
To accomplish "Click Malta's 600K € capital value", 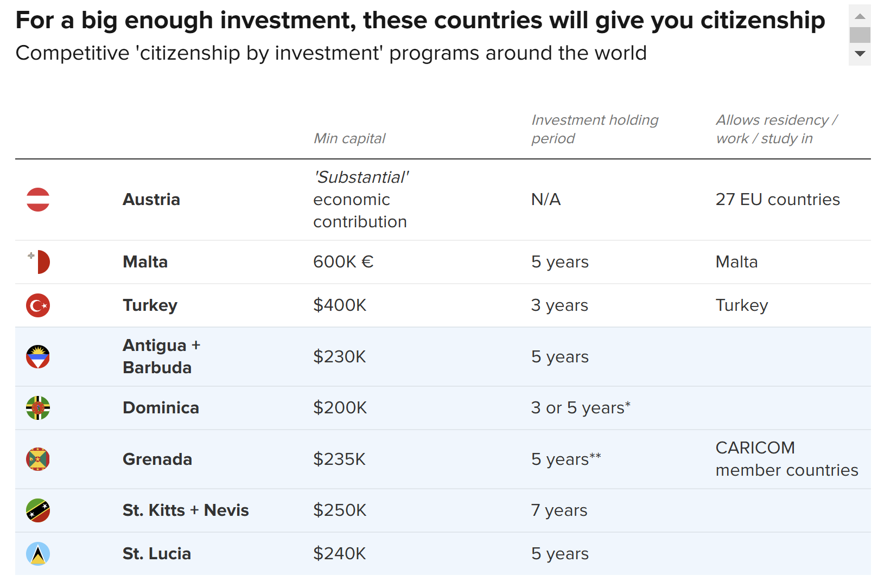I will click(343, 262).
